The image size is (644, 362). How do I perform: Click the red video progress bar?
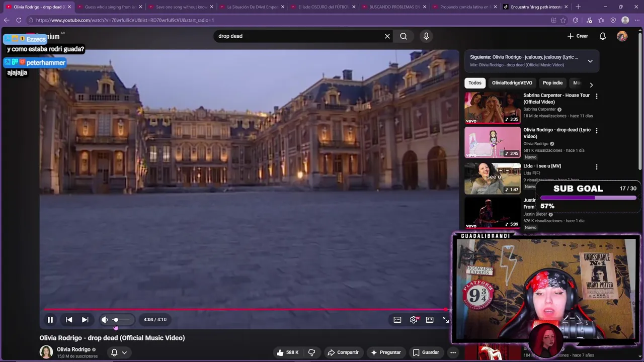pyautogui.click(x=246, y=310)
